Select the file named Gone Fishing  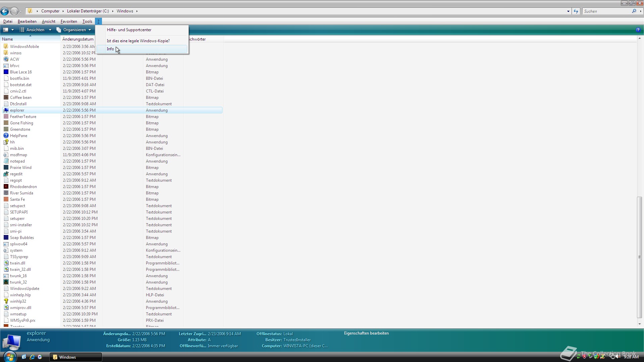21,123
